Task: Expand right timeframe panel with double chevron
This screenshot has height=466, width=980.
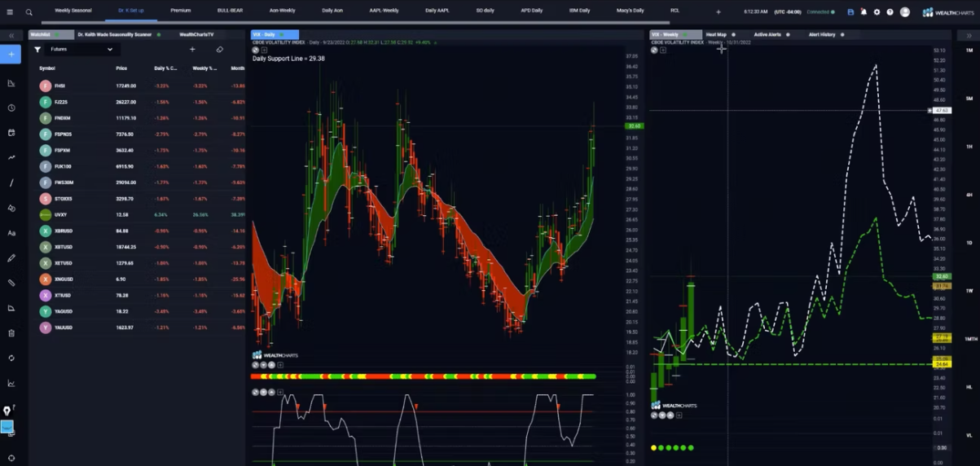Action: point(969,36)
